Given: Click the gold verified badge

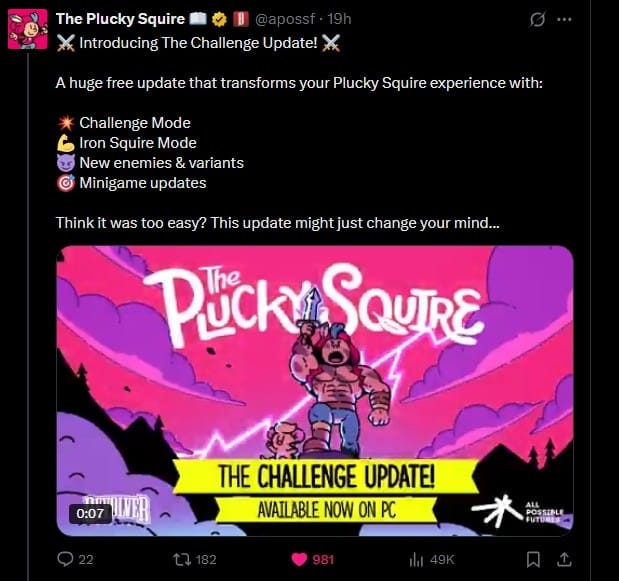Looking at the screenshot, I should coord(219,19).
